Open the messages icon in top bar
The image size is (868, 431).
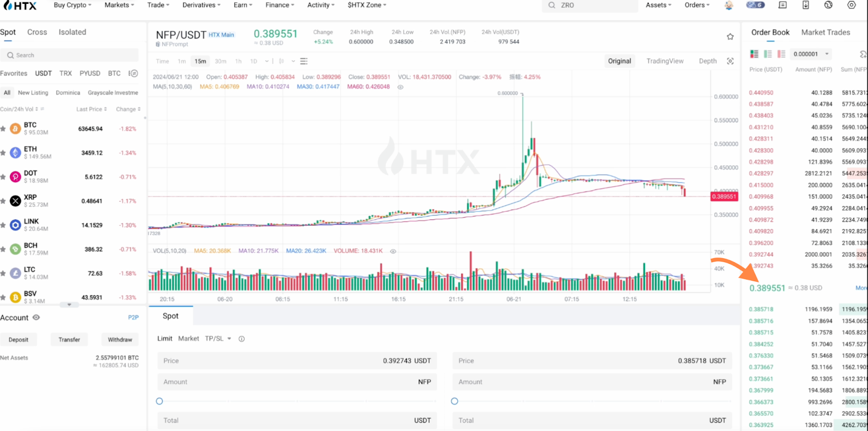782,5
